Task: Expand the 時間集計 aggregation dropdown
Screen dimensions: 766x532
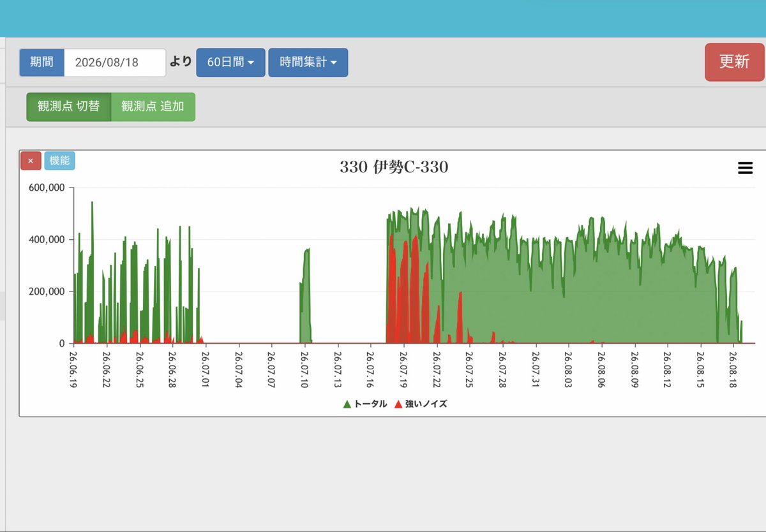Action: point(308,63)
